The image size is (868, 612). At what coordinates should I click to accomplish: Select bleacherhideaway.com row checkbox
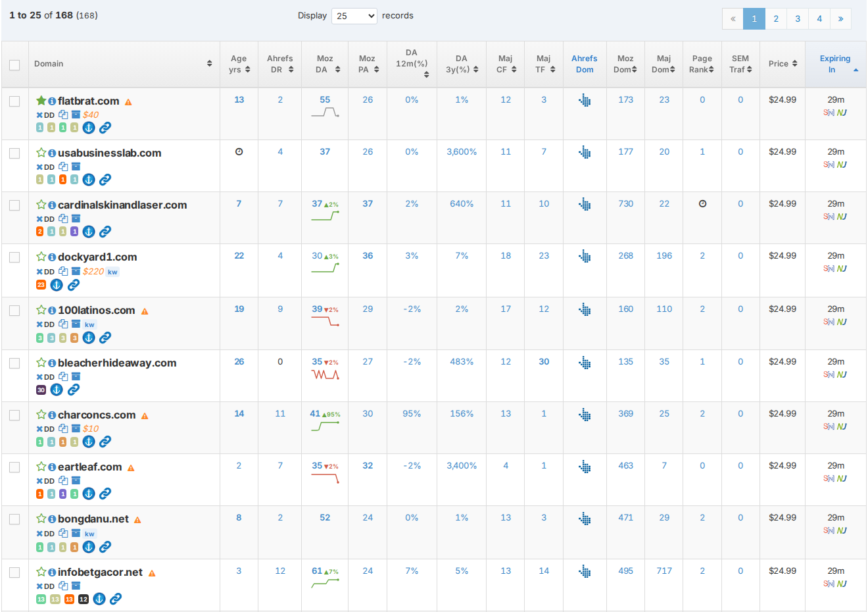click(14, 363)
